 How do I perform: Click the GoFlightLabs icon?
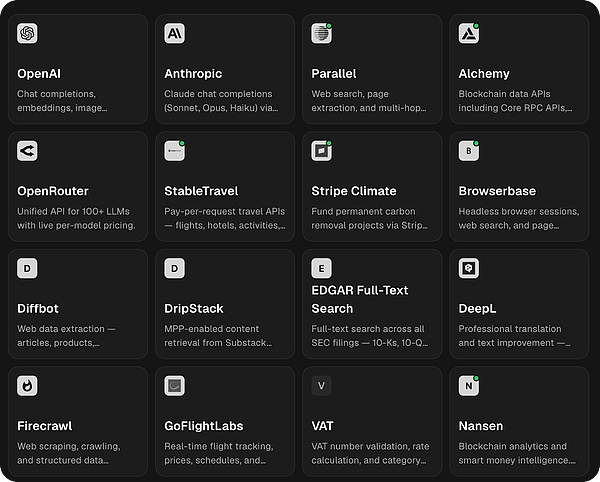(174, 385)
